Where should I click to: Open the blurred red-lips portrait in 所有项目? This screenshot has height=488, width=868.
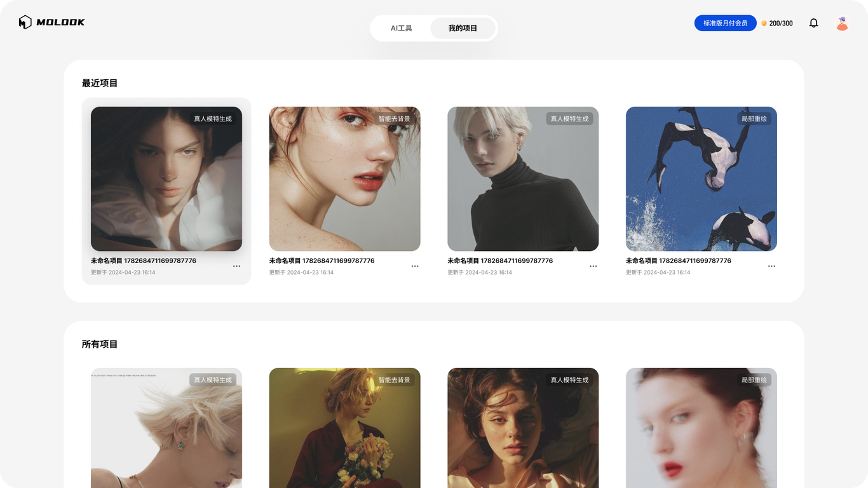702,428
